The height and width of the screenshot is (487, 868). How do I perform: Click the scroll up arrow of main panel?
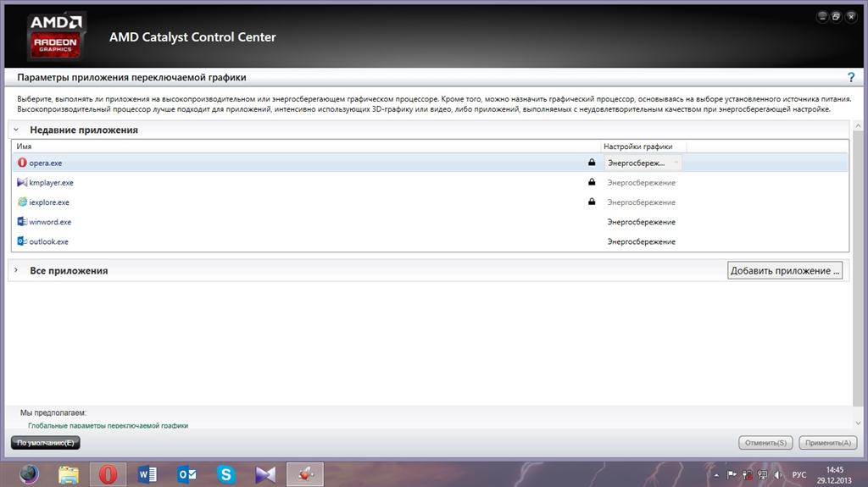tap(858, 125)
